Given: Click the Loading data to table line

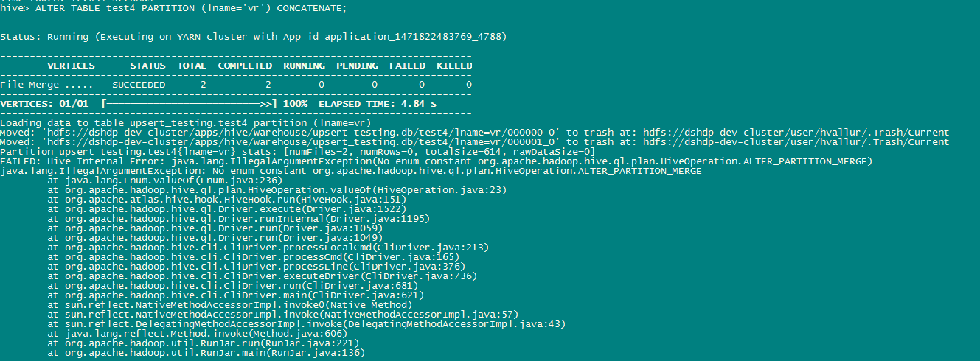Looking at the screenshot, I should [x=184, y=122].
